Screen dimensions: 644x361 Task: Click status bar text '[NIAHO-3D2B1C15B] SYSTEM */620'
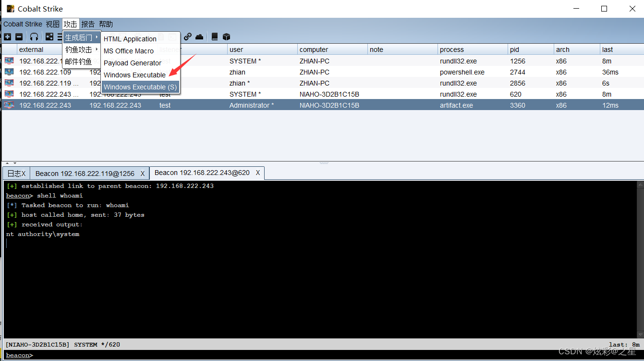[x=62, y=344]
